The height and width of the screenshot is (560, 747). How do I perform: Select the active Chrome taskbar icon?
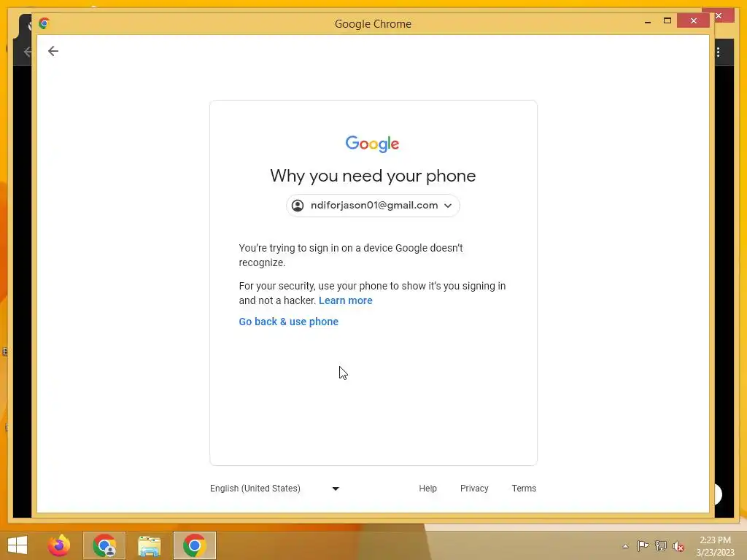pos(194,545)
